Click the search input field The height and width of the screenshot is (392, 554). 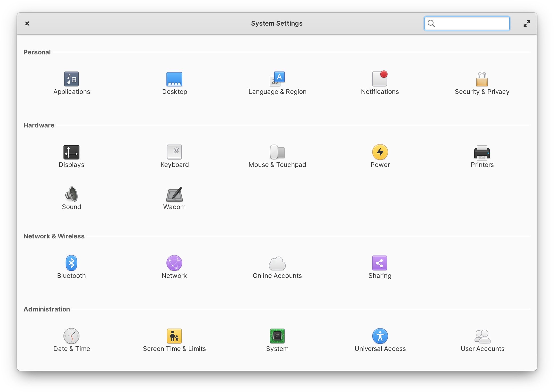pos(467,23)
